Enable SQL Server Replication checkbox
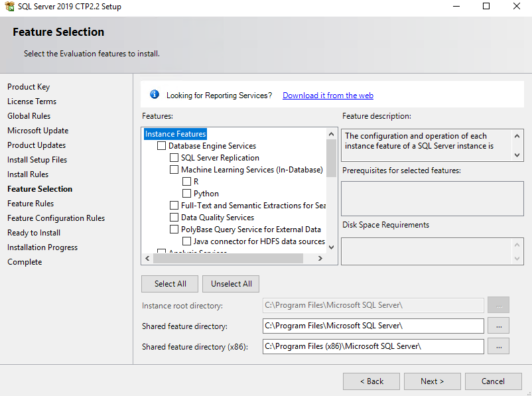Image resolution: width=532 pixels, height=396 pixels. [174, 158]
